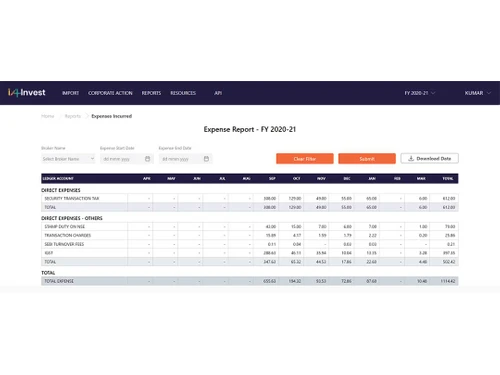Open the CORPORATE ACTION menu
The height and width of the screenshot is (375, 500).
(x=110, y=93)
